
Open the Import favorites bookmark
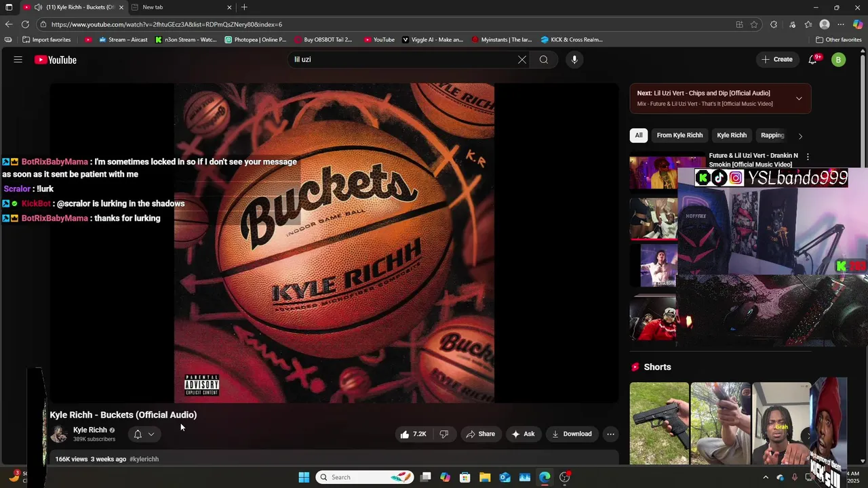click(x=47, y=40)
